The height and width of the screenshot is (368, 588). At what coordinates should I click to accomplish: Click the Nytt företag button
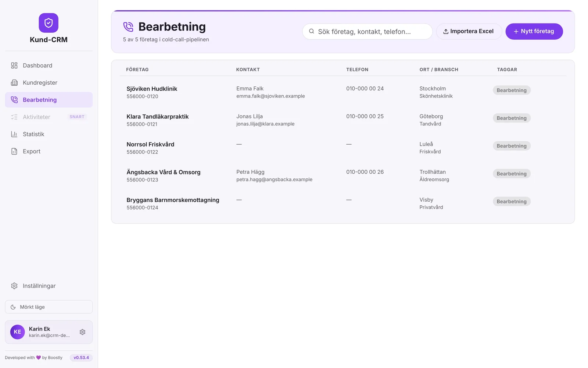pyautogui.click(x=534, y=31)
